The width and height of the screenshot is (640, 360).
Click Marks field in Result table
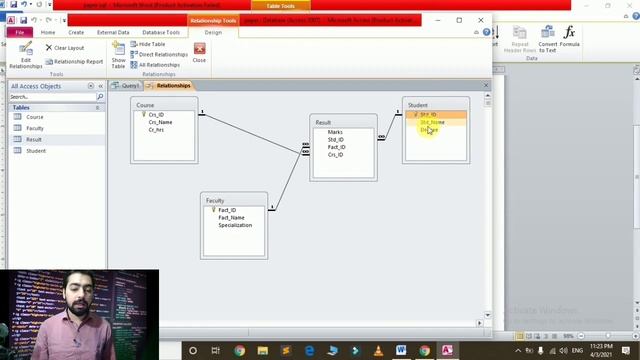[335, 132]
